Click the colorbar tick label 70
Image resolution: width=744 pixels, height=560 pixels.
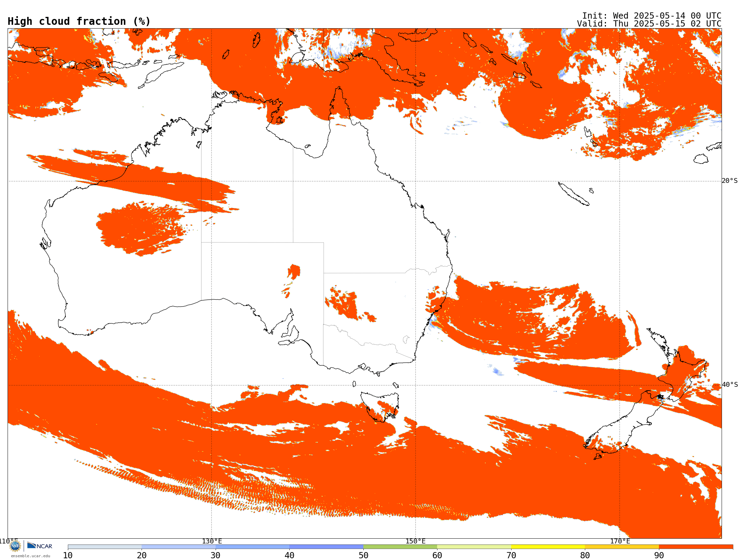coord(511,555)
